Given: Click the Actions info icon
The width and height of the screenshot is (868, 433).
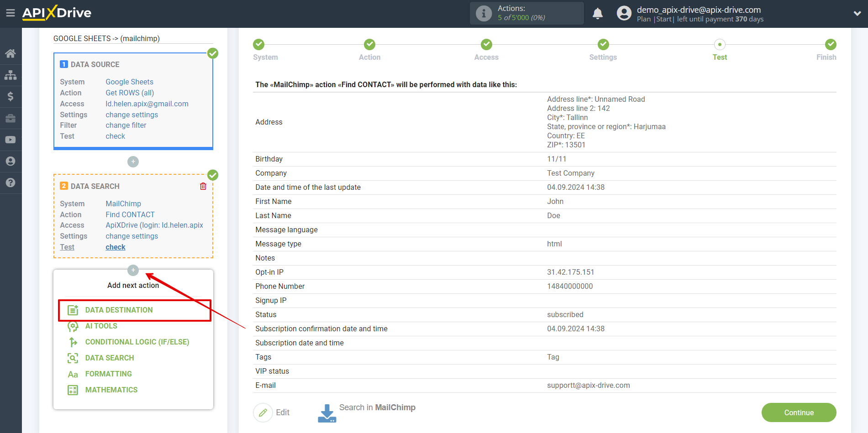Looking at the screenshot, I should tap(484, 13).
